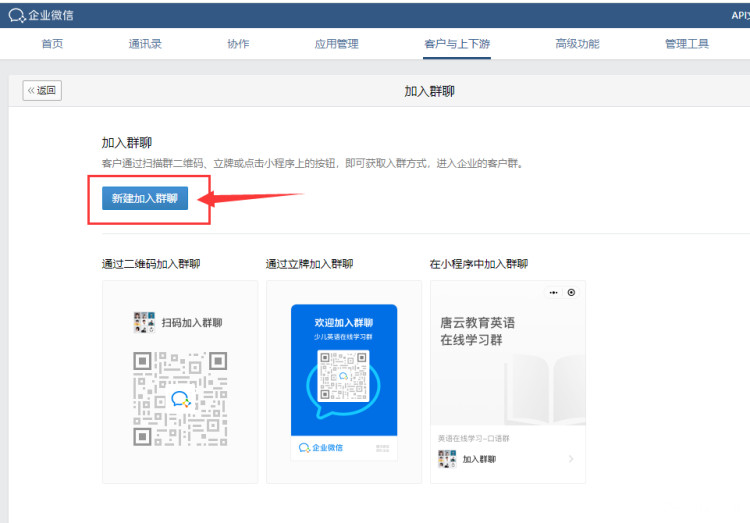Click the avatar icon next to 加入群聊 in the mini program
This screenshot has height=523, width=750.
(447, 459)
